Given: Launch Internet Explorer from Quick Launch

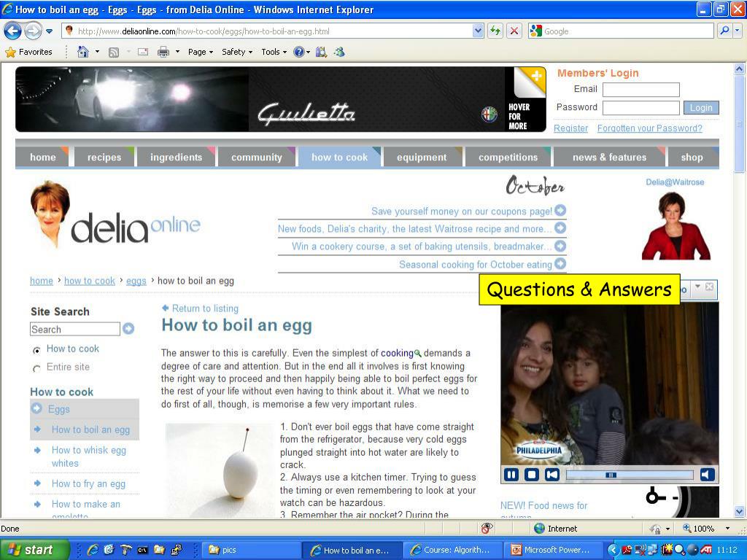Looking at the screenshot, I should (93, 550).
